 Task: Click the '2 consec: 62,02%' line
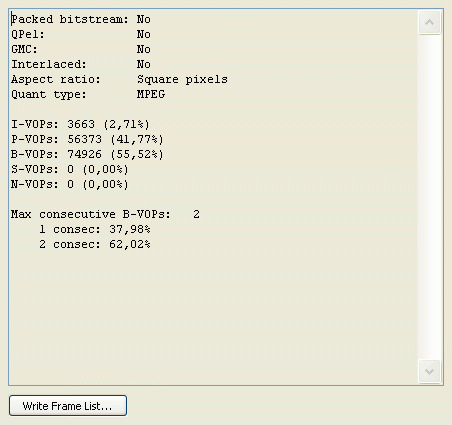95,244
